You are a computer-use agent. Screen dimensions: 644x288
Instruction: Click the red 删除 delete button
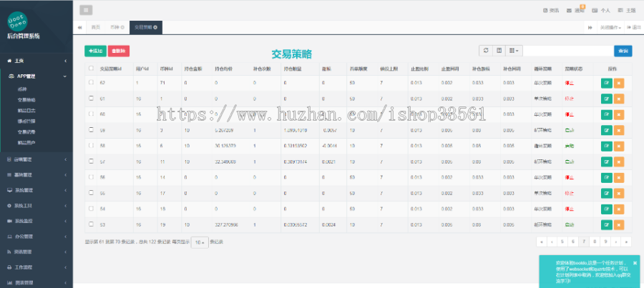click(x=119, y=51)
